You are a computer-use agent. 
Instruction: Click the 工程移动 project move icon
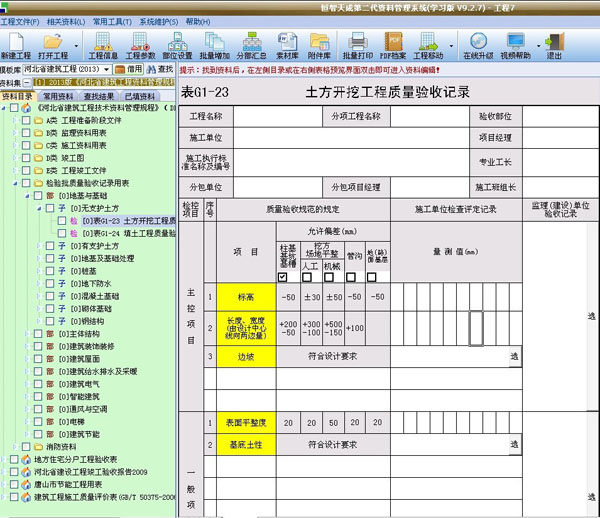point(428,46)
